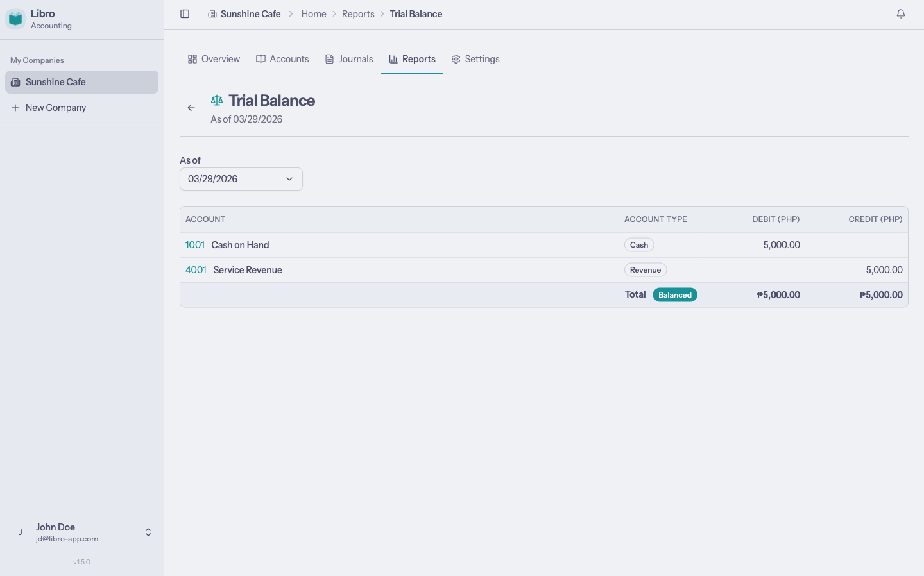This screenshot has width=924, height=576.
Task: Click the Revenue account type pill
Action: tap(646, 269)
